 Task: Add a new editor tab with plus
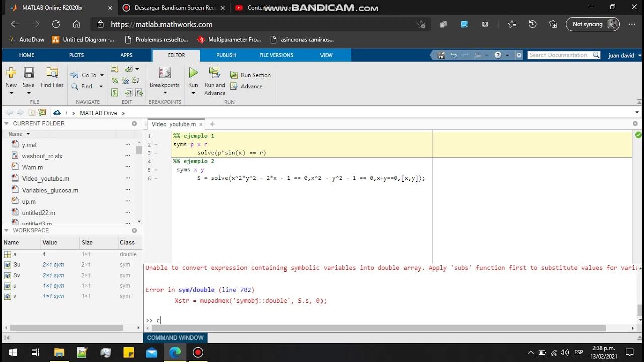tap(212, 124)
